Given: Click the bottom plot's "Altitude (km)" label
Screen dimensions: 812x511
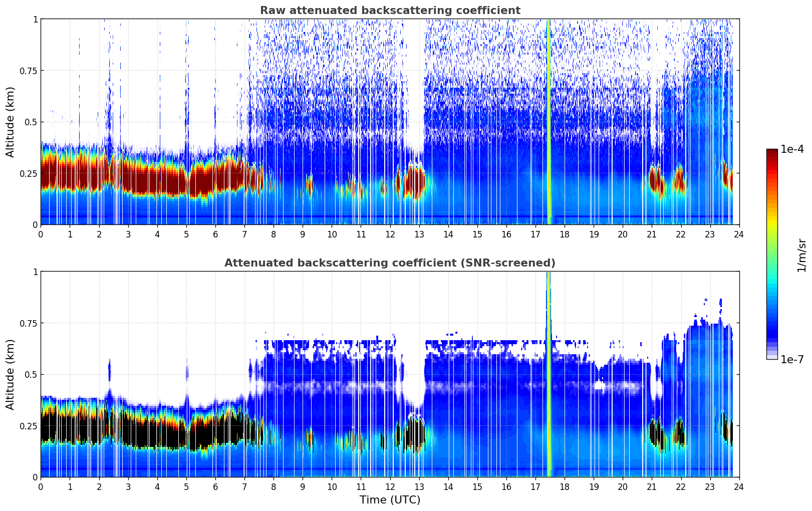Looking at the screenshot, I should pyautogui.click(x=11, y=374).
